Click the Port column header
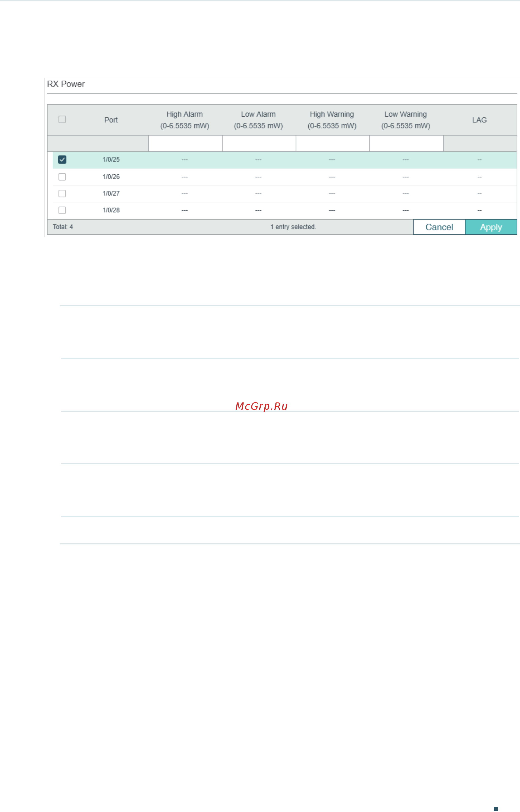520x812 pixels. pos(111,120)
